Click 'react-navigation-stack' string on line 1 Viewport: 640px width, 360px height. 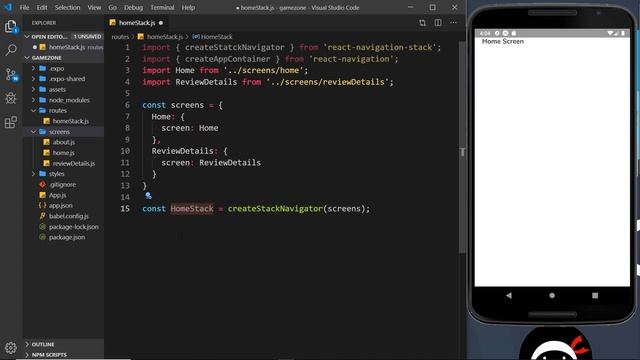tap(380, 47)
